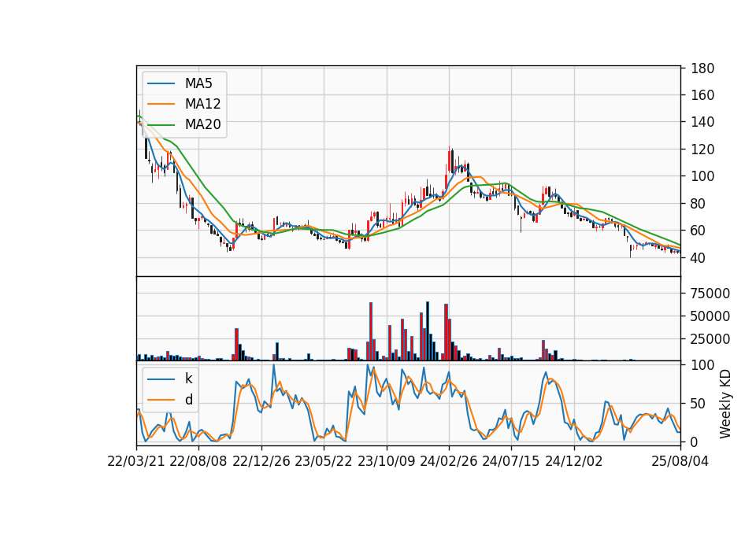Click the 180 price axis label
The height and width of the screenshot is (543, 756).
point(702,68)
